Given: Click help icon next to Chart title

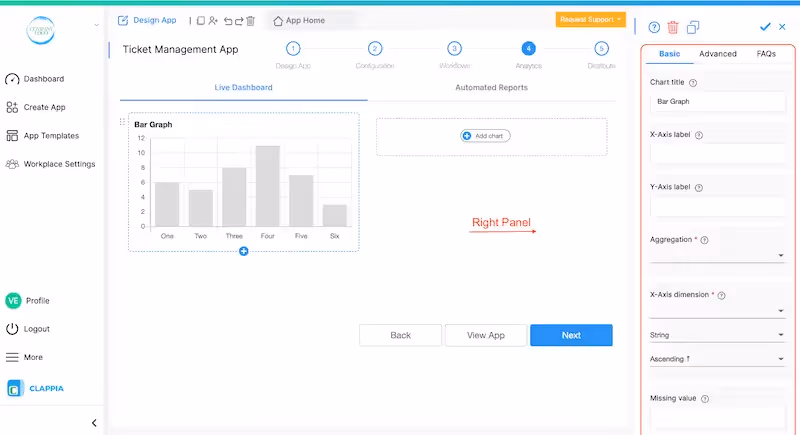Looking at the screenshot, I should [693, 83].
